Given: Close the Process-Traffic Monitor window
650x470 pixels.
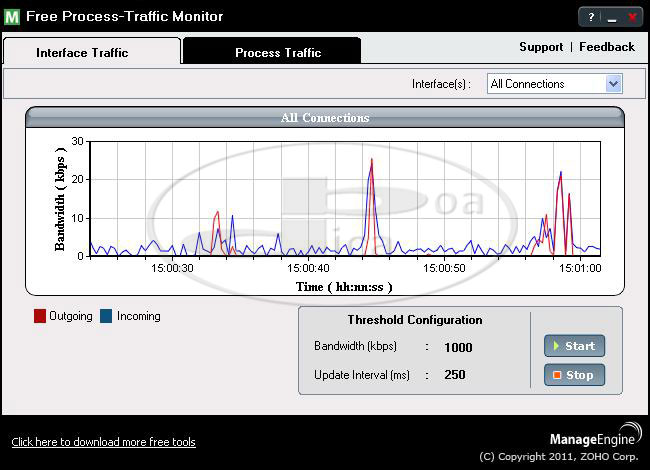Looking at the screenshot, I should [632, 17].
